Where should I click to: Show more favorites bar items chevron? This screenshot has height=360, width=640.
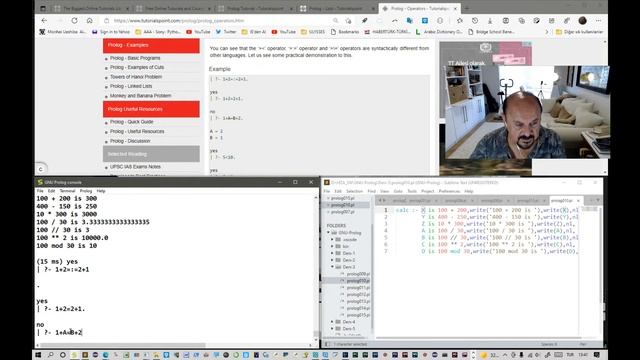pos(547,32)
